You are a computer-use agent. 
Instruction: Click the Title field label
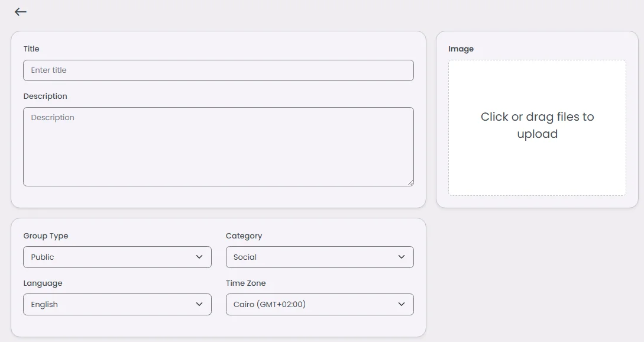tap(31, 49)
